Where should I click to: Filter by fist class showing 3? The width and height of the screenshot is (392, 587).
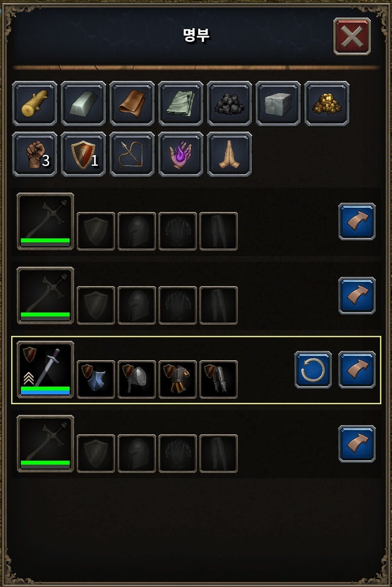tap(35, 154)
